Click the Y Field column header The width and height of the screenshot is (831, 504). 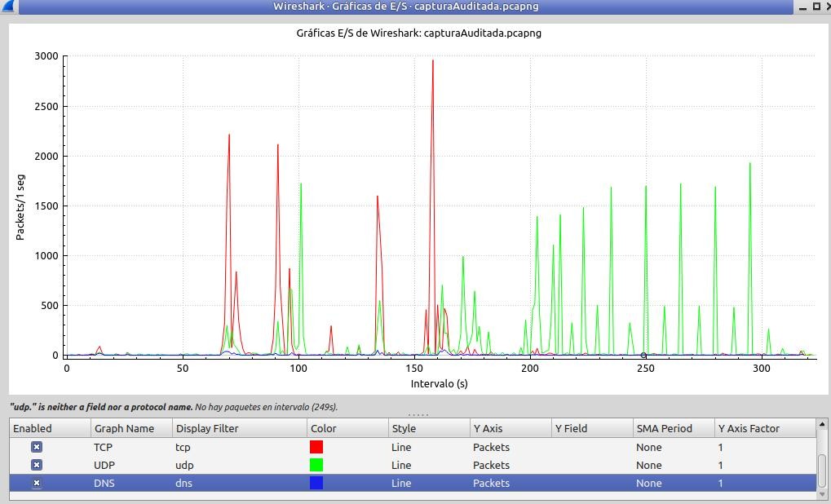tap(593, 428)
